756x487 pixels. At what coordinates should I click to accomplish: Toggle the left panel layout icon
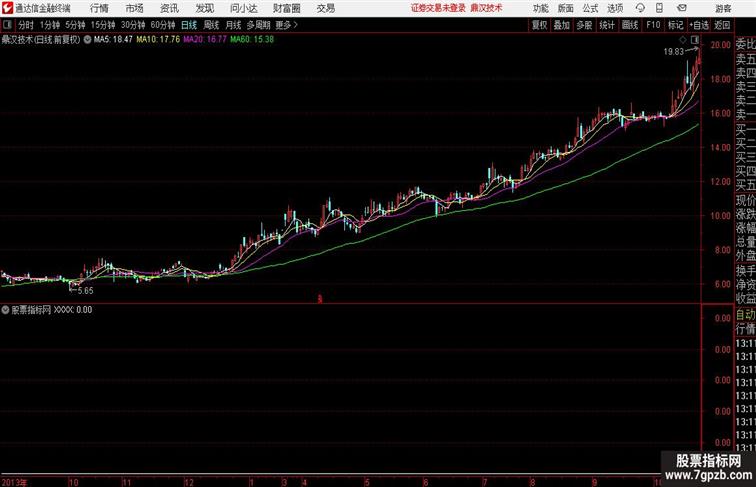click(x=7, y=25)
